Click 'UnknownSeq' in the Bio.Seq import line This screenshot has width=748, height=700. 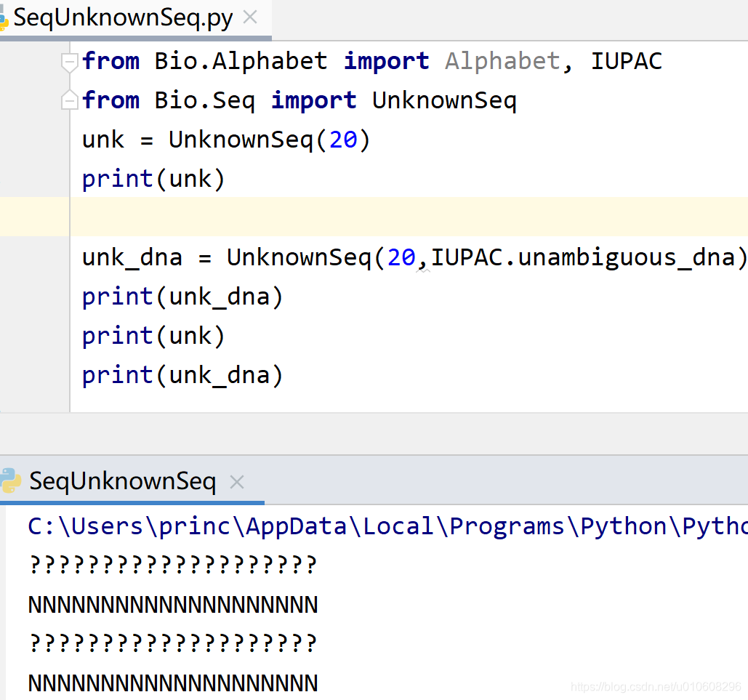[444, 100]
